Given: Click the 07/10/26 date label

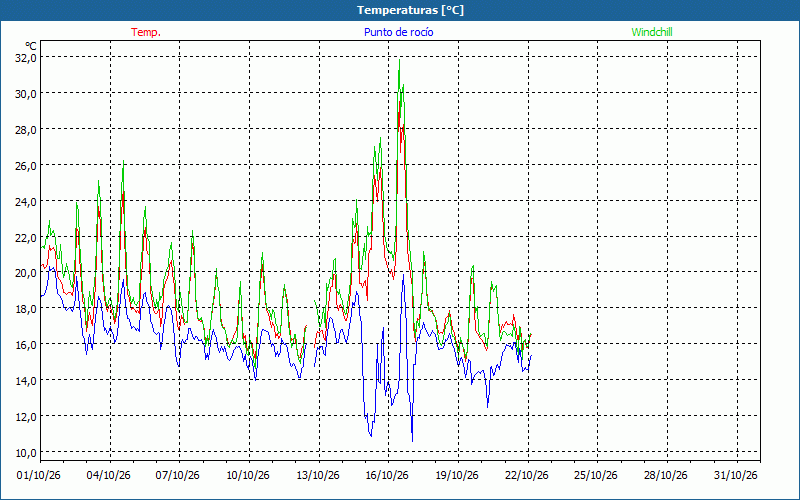Looking at the screenshot, I should tap(178, 475).
